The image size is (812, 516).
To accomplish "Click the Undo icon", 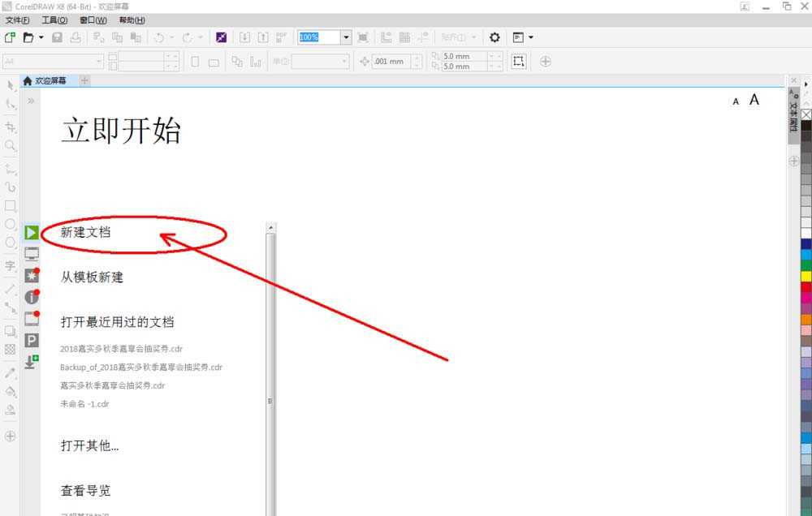I will click(x=160, y=37).
